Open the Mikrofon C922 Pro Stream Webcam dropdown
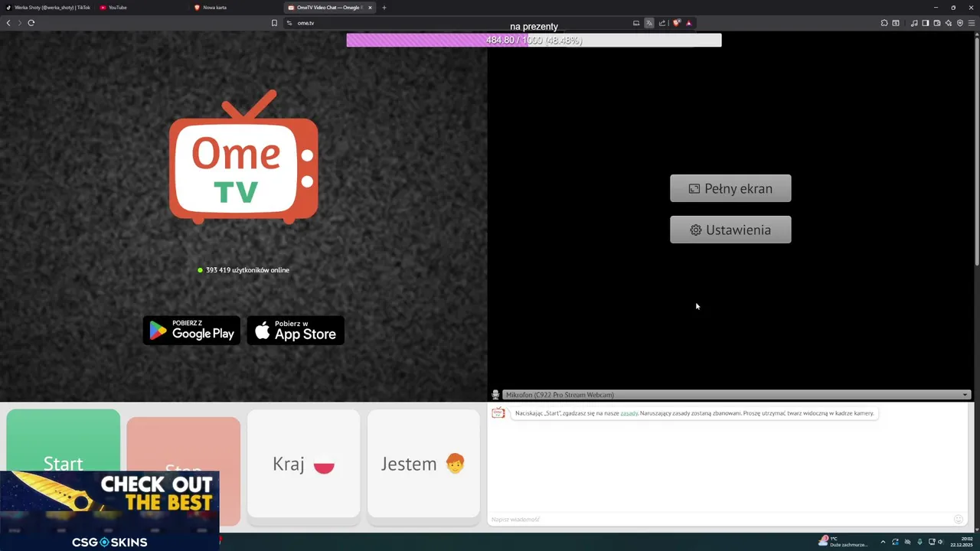980x551 pixels. click(737, 395)
